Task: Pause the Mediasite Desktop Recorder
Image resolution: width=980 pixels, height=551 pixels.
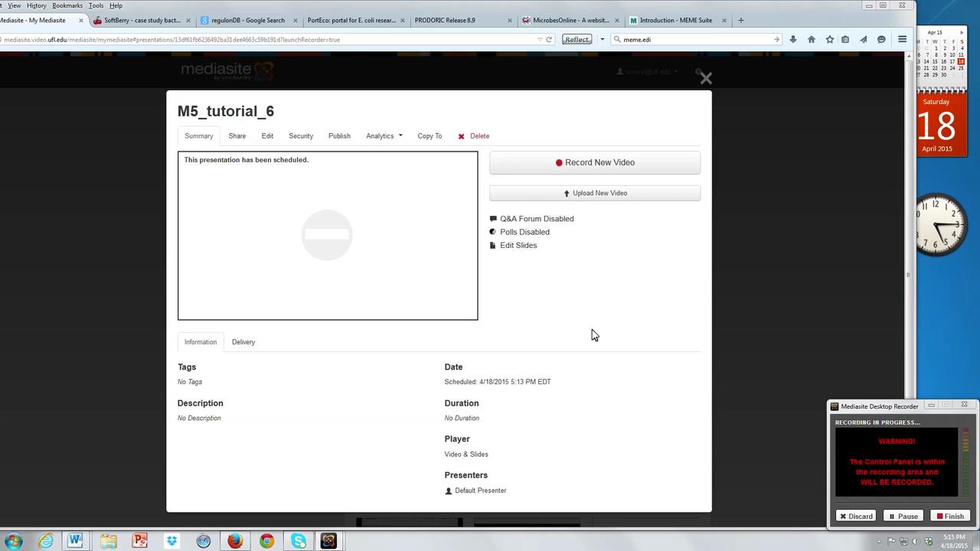Action: click(905, 516)
